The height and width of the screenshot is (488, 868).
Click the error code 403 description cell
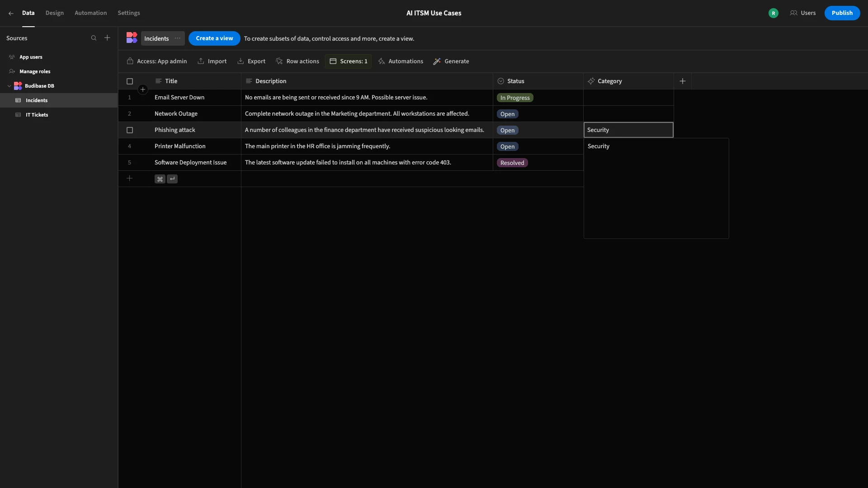[367, 163]
